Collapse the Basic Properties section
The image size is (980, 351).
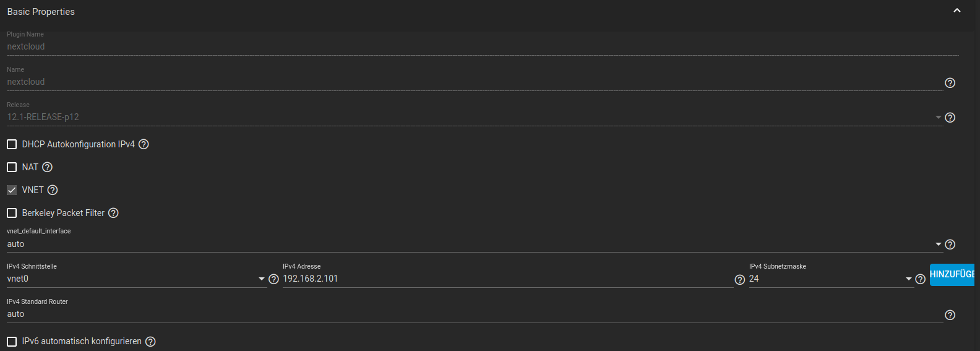(x=956, y=11)
